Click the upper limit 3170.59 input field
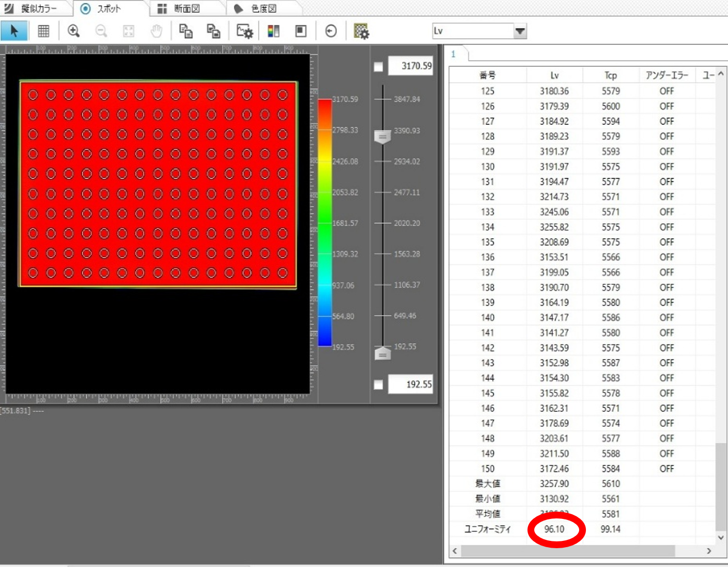The image size is (728, 567). click(x=411, y=66)
